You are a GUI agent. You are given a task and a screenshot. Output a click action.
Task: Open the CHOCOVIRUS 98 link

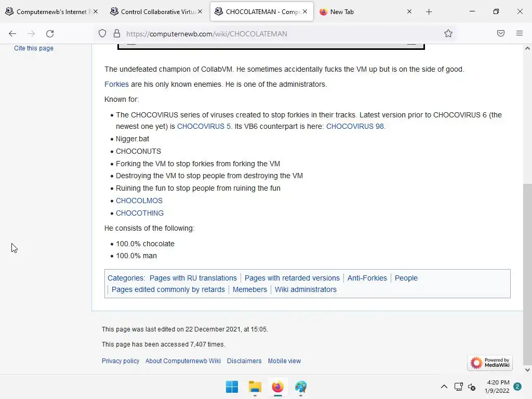pyautogui.click(x=355, y=126)
